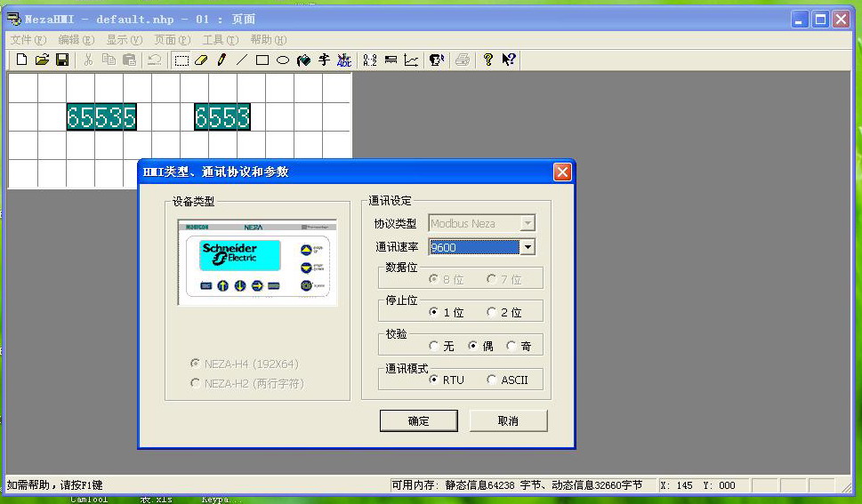
Task: Click the yellow question mark help icon
Action: [x=488, y=60]
